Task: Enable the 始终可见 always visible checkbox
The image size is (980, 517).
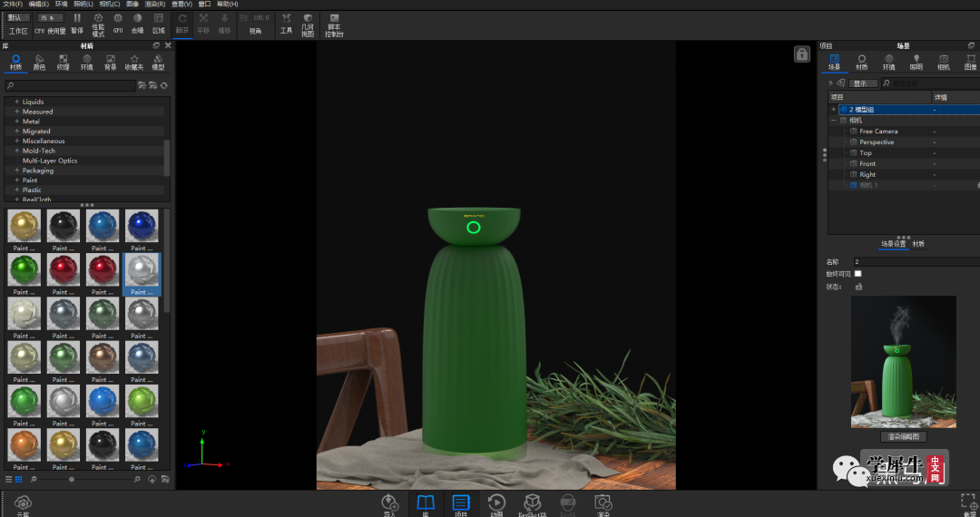Action: tap(858, 274)
